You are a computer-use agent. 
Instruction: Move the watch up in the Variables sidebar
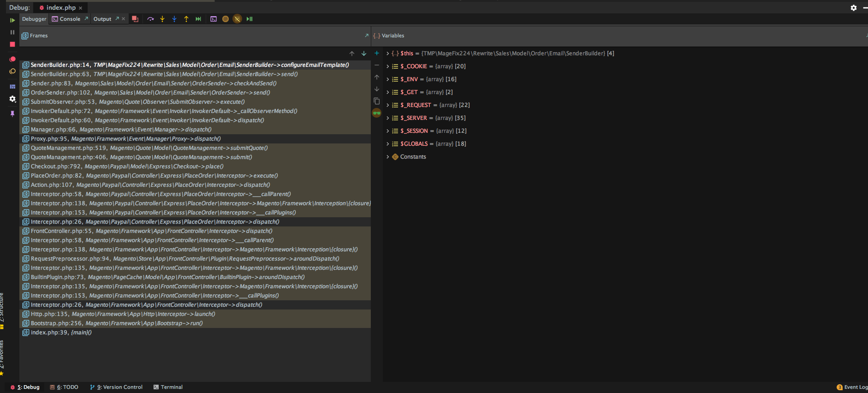pyautogui.click(x=377, y=77)
